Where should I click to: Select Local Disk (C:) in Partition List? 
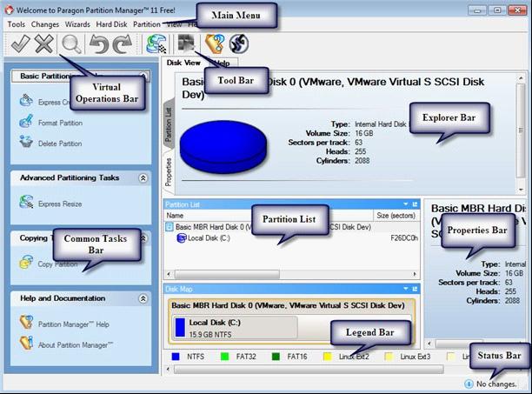pos(208,237)
